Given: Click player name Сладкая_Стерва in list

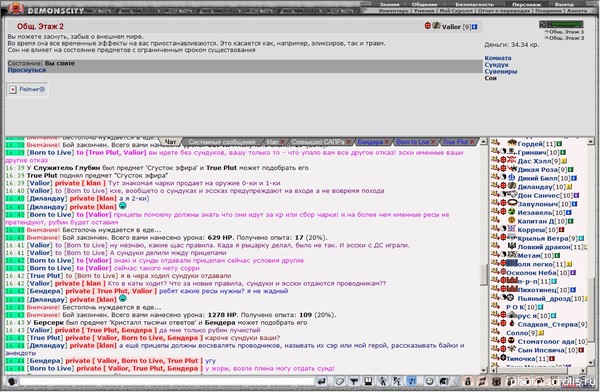Looking at the screenshot, I should tap(549, 324).
